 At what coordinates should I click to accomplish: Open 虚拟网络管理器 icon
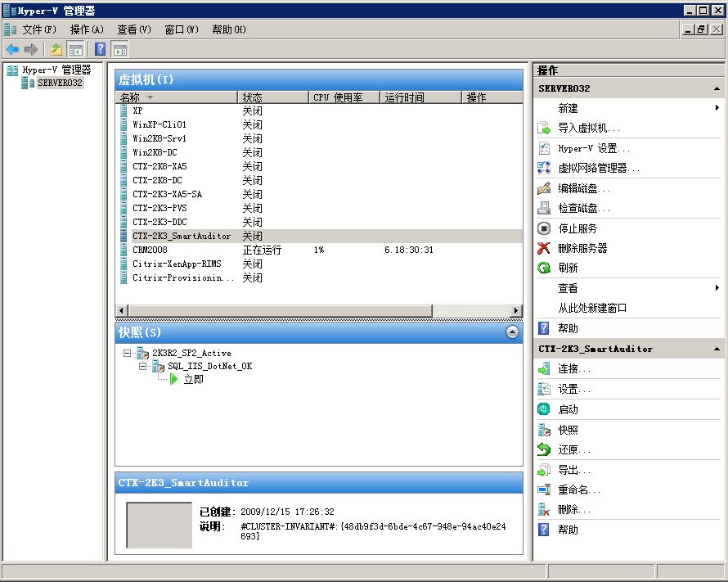pos(544,168)
